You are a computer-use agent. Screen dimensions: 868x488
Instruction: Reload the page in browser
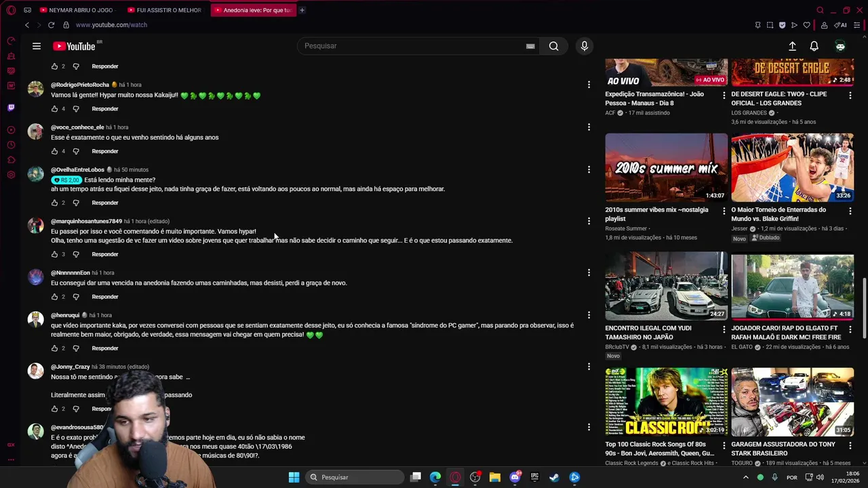tap(51, 25)
